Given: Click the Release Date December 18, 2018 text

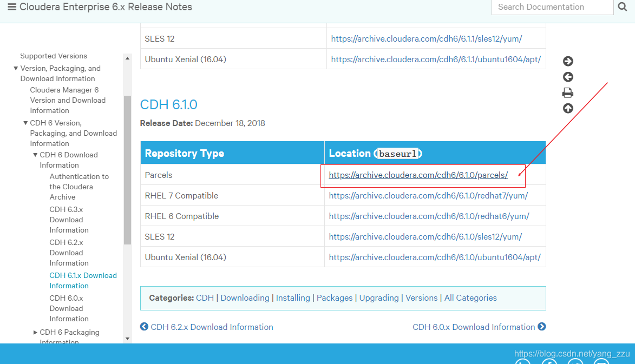Looking at the screenshot, I should pyautogui.click(x=202, y=123).
